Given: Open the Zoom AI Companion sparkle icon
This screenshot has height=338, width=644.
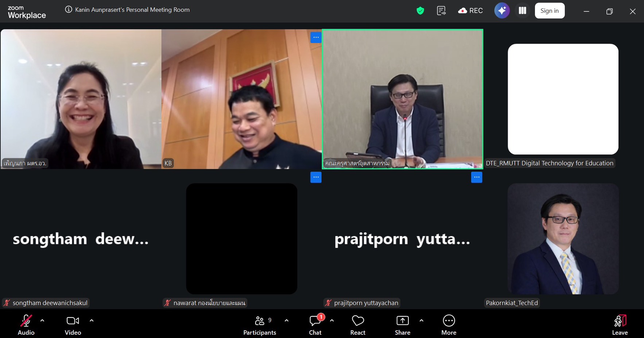Looking at the screenshot, I should tap(502, 10).
